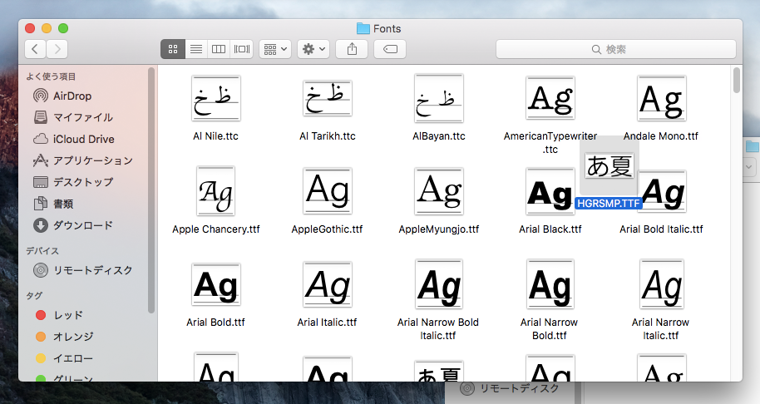760x404 pixels.
Task: Select リモートディスク in the Finder sidebar
Action: pyautogui.click(x=82, y=270)
